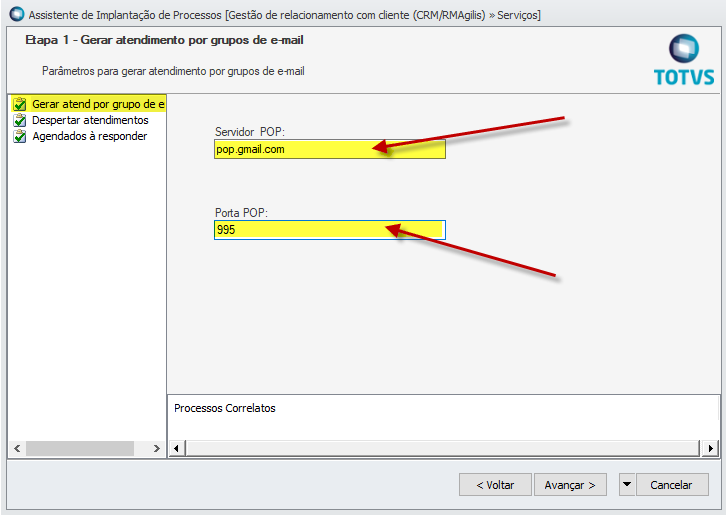Select Agendados à responder step

tap(89, 136)
